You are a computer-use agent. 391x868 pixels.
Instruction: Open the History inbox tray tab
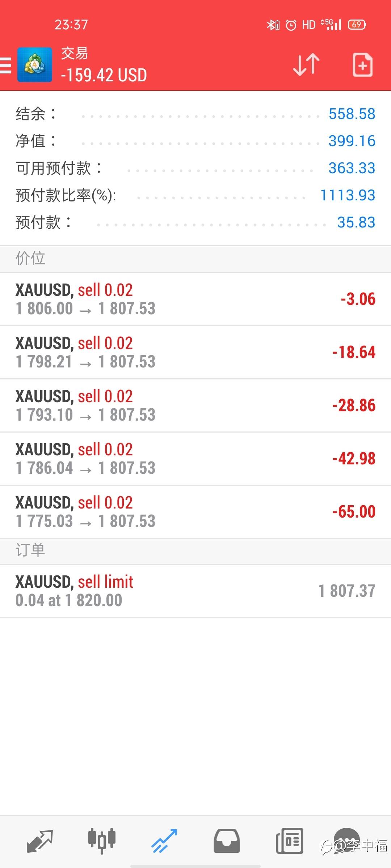[227, 841]
